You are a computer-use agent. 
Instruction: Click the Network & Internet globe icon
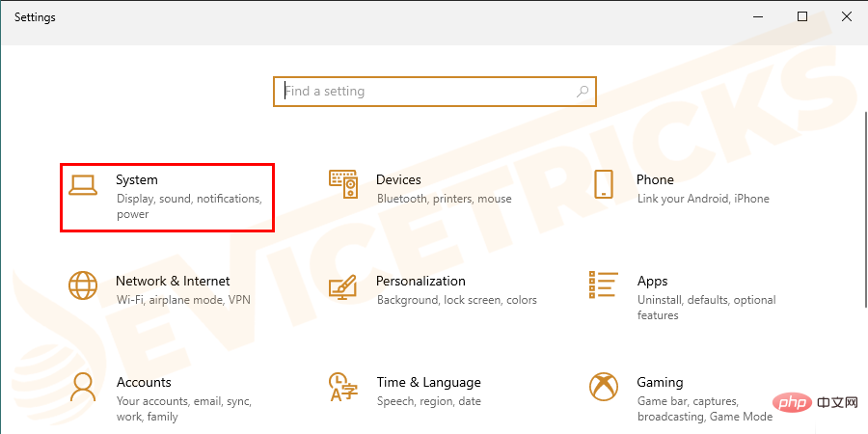(83, 285)
